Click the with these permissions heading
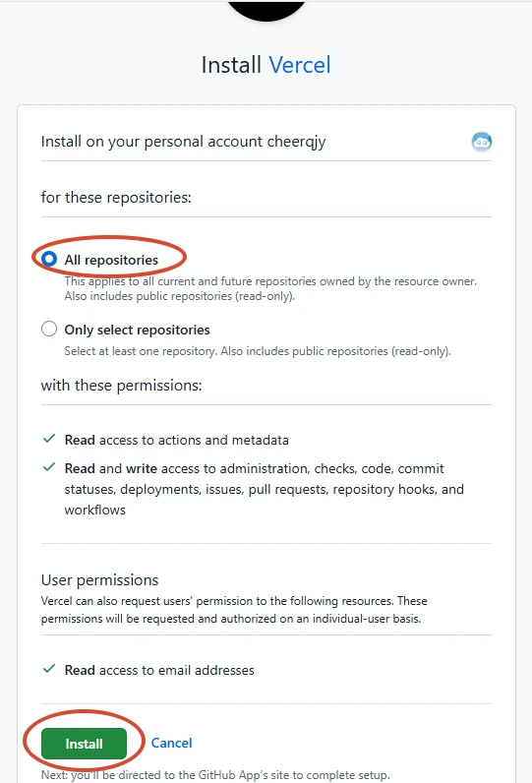Viewport: 532px width, 783px height. [121, 386]
